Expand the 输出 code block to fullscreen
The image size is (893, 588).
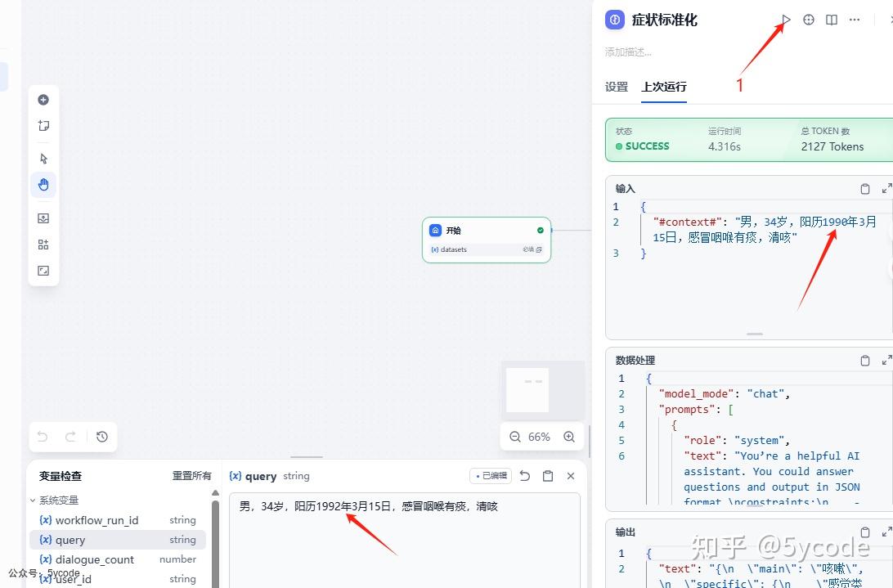coord(886,532)
